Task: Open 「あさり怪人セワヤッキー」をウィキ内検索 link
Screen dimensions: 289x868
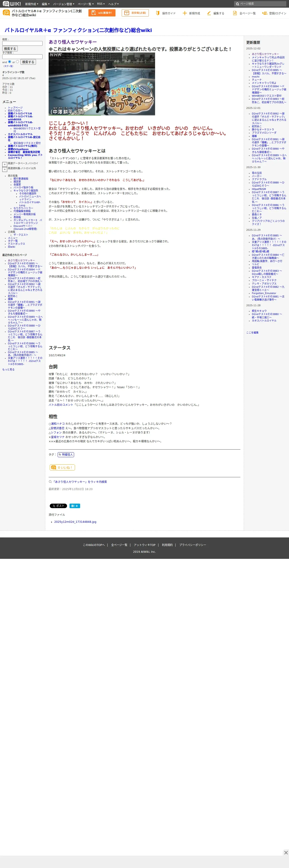Action: 80,482
